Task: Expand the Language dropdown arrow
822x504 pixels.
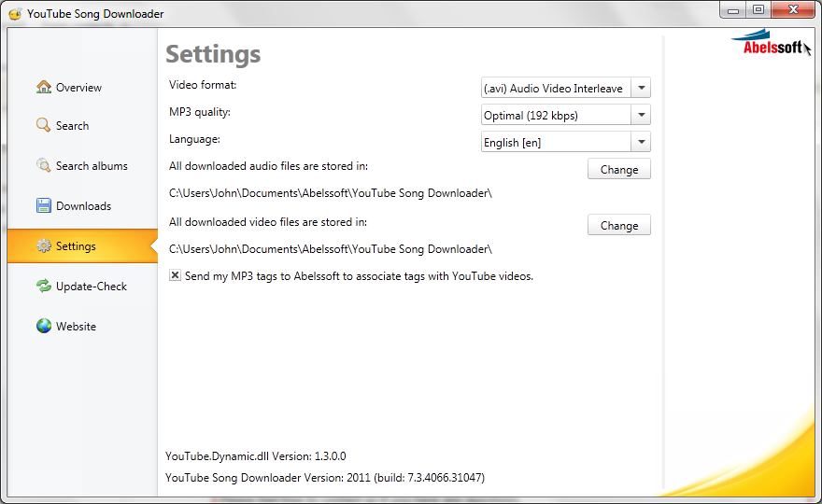Action: 641,142
